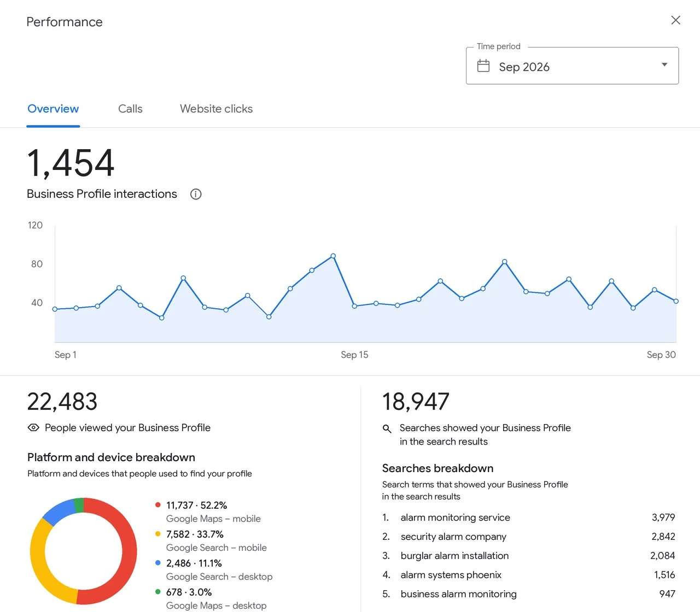Screen dimensions: 700x612
Task: Close the Performance dialog
Action: [x=676, y=20]
